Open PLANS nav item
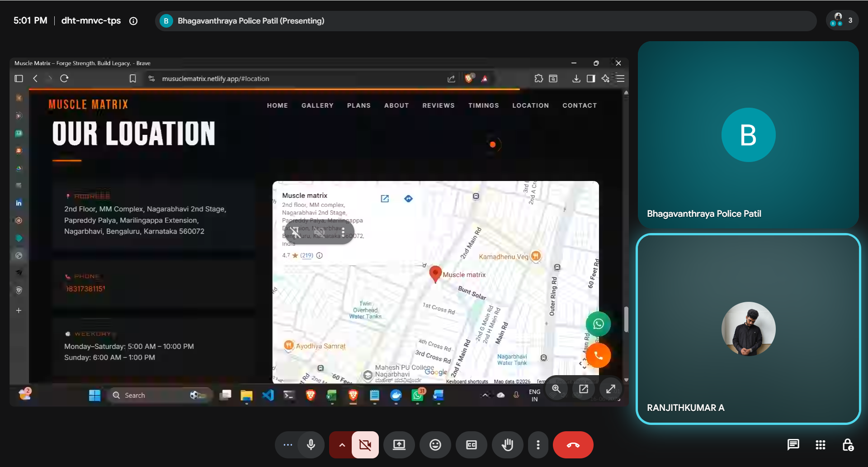The height and width of the screenshot is (467, 868). (x=359, y=105)
